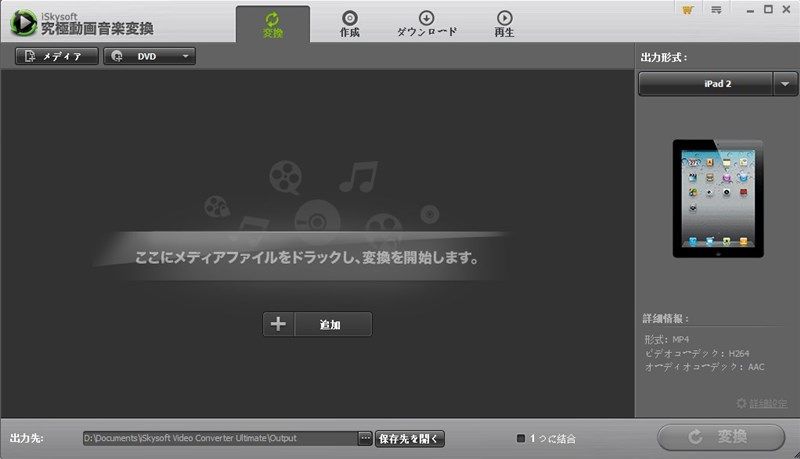Click the output folder path field

tap(220, 438)
